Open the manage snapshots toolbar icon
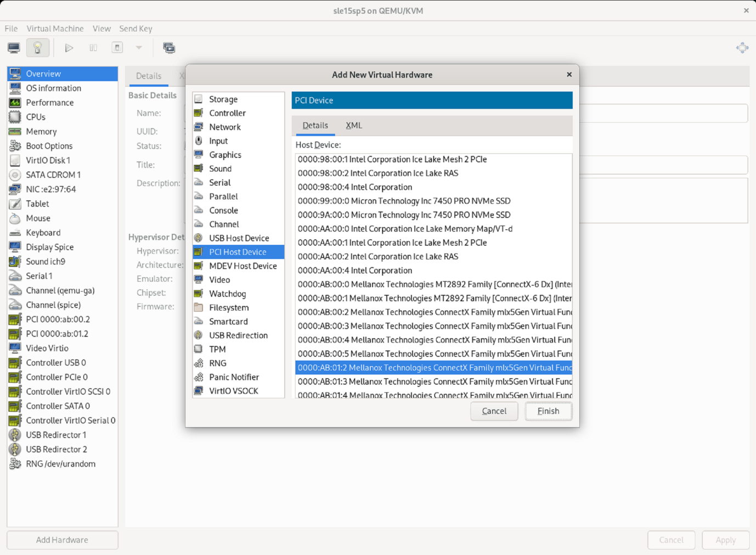 point(169,48)
